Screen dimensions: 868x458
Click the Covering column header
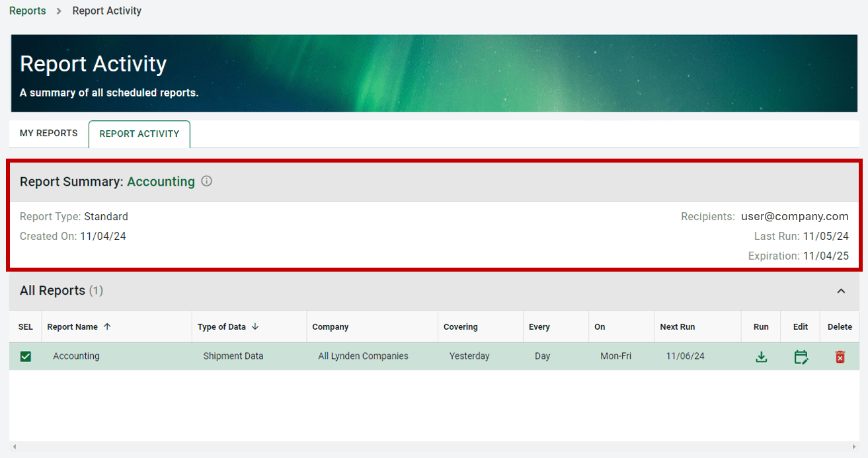460,326
